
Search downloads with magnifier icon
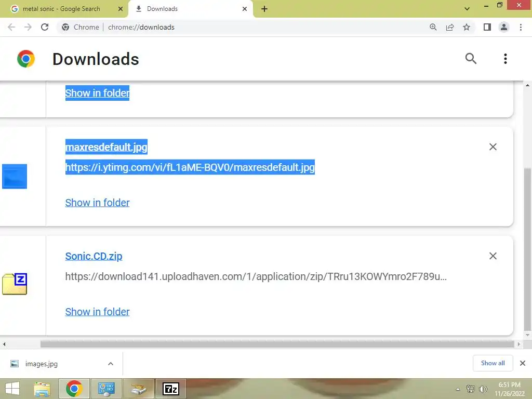click(x=471, y=58)
